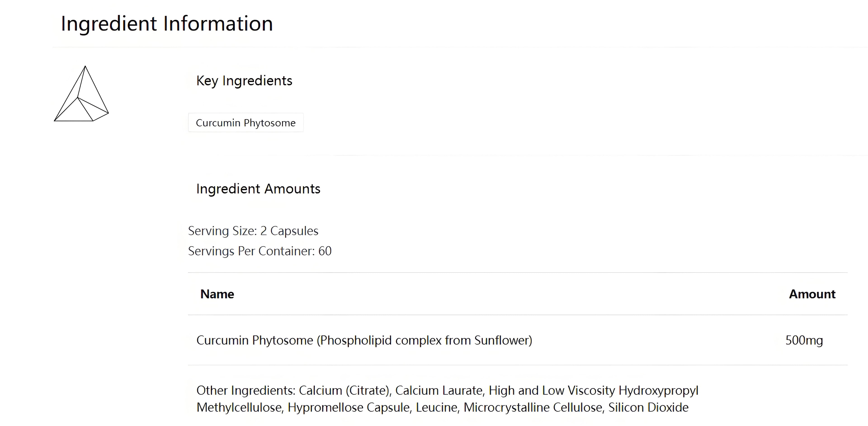Click the Servings Per Container: 60 line
Image resolution: width=868 pixels, height=426 pixels.
pos(259,251)
